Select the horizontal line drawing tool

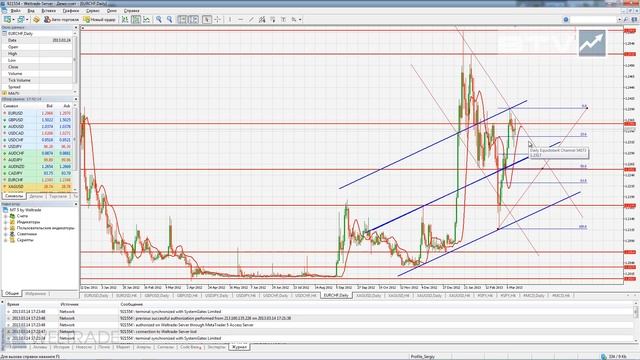[x=240, y=19]
